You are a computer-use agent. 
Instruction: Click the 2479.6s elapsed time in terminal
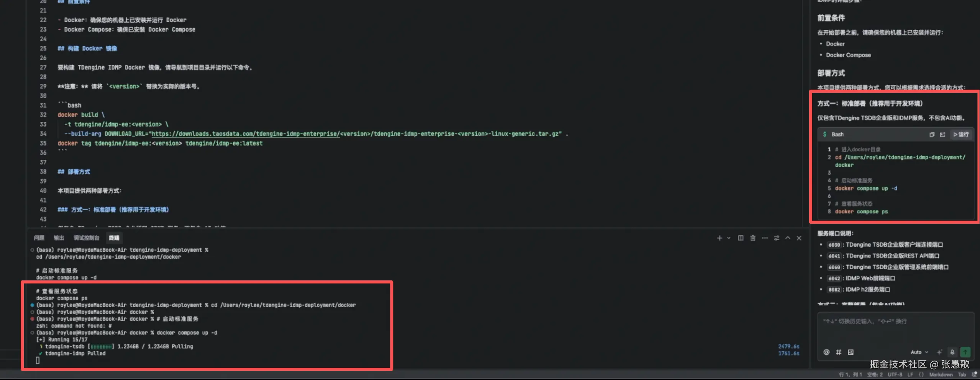pyautogui.click(x=788, y=346)
